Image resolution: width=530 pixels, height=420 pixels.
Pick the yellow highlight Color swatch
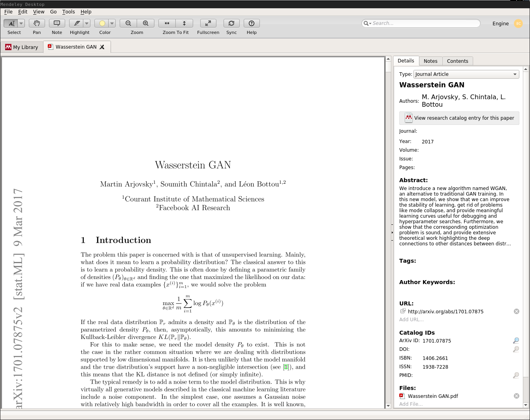point(102,23)
